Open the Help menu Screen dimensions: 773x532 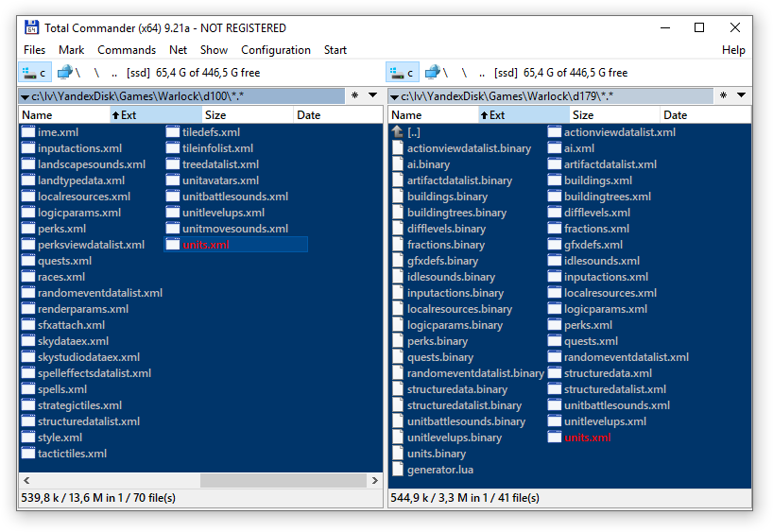click(x=733, y=50)
